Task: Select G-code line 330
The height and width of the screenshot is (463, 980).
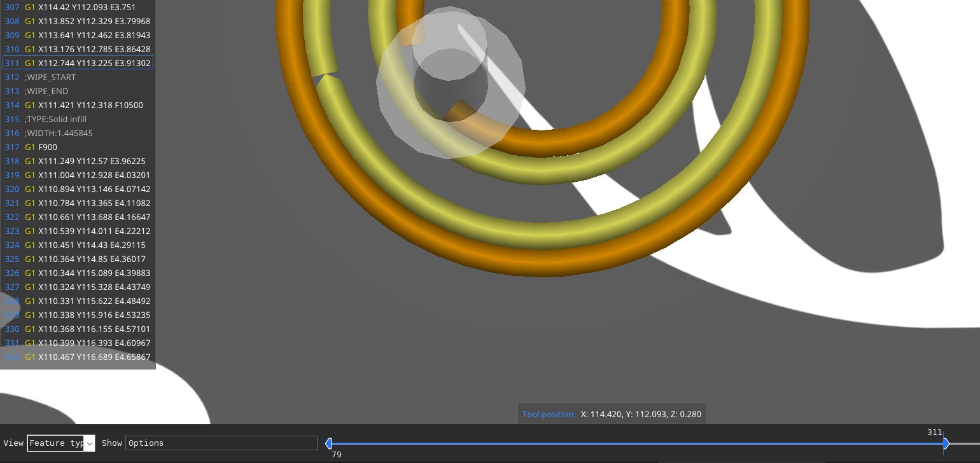Action: coord(78,329)
